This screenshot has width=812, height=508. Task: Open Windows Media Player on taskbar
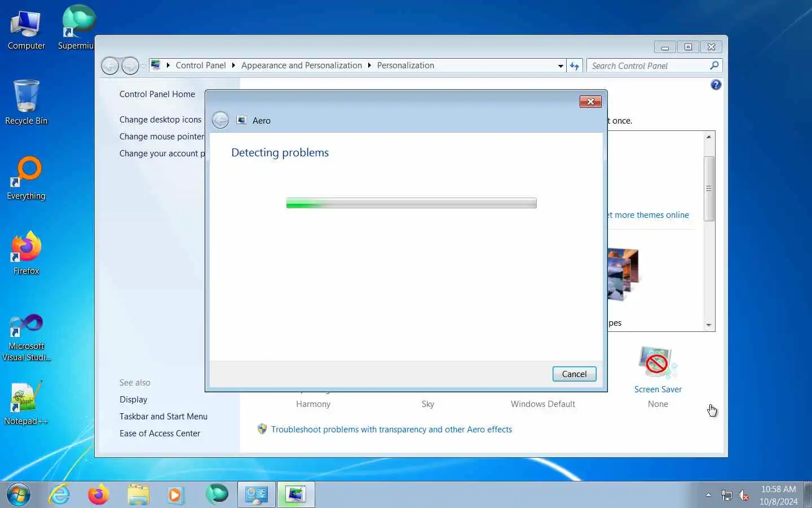click(x=176, y=495)
